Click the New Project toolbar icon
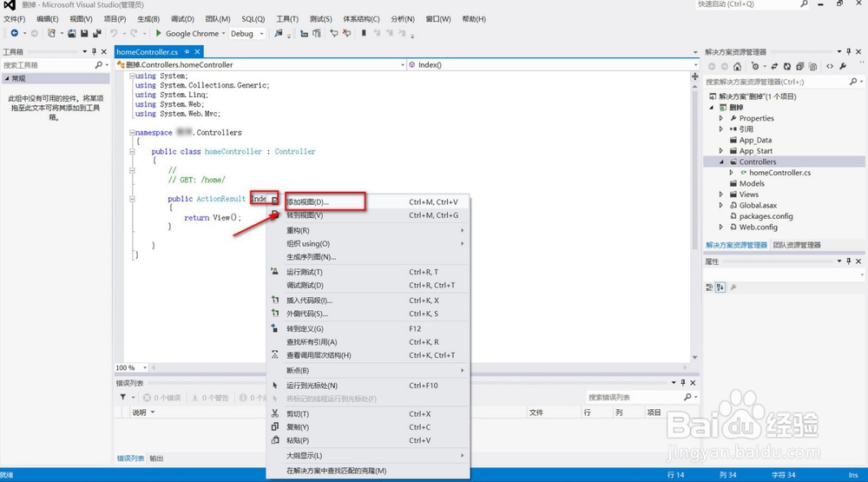Screen dimensions: 868x482 click(x=51, y=33)
